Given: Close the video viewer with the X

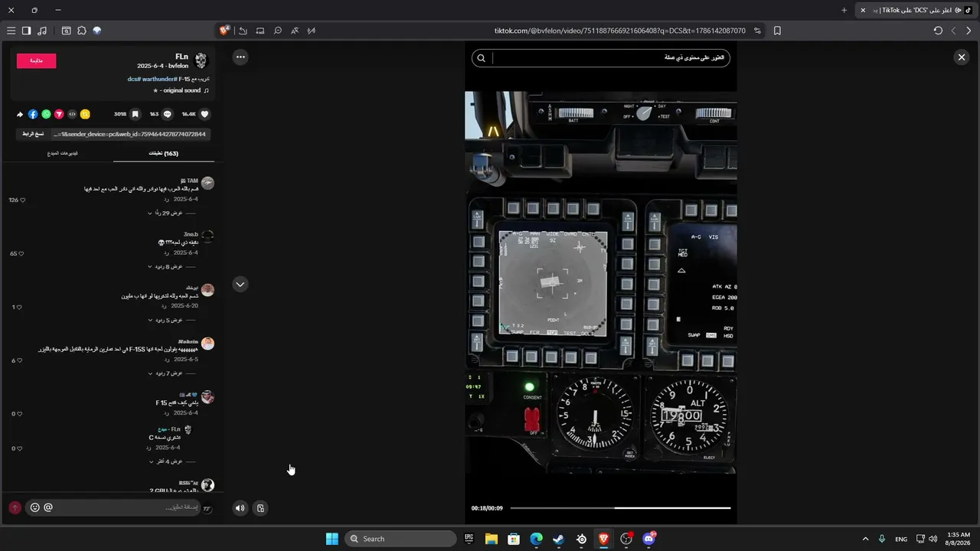Looking at the screenshot, I should click(x=962, y=57).
